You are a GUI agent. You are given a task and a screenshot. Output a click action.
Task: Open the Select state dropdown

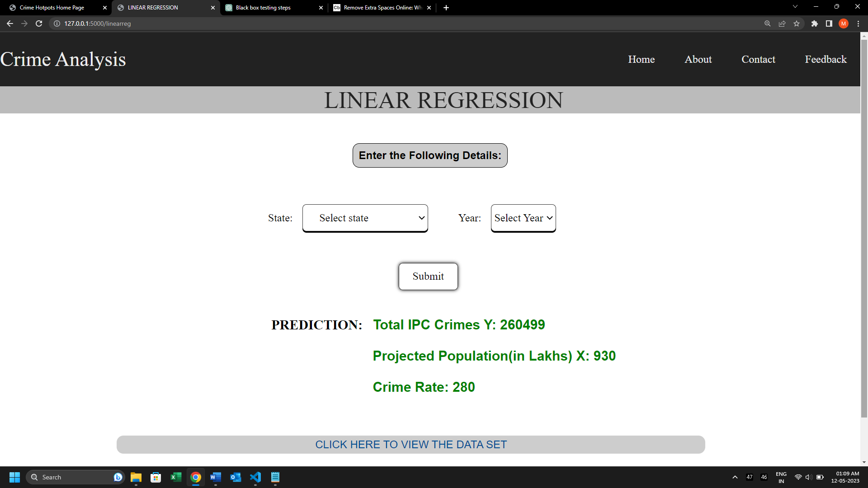[x=365, y=218]
